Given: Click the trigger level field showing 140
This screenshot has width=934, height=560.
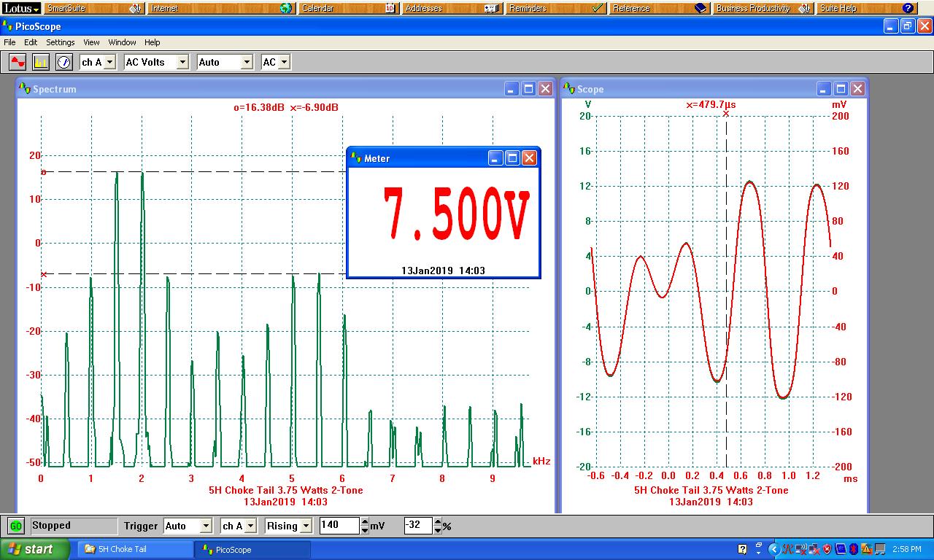Looking at the screenshot, I should click(x=339, y=526).
